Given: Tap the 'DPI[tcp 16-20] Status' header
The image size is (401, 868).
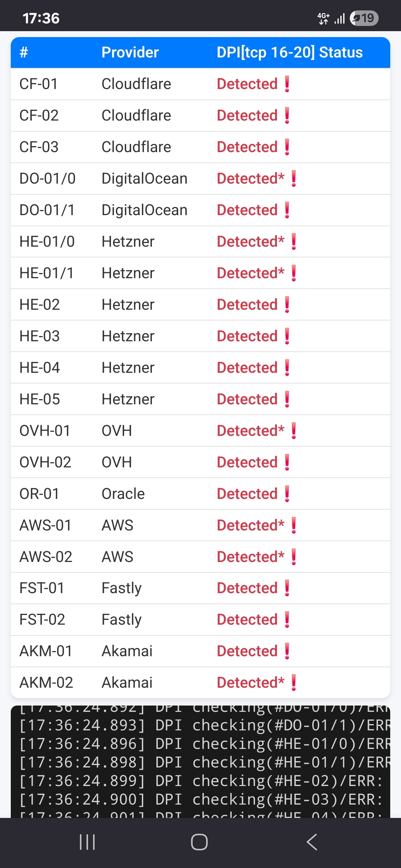Looking at the screenshot, I should click(290, 52).
